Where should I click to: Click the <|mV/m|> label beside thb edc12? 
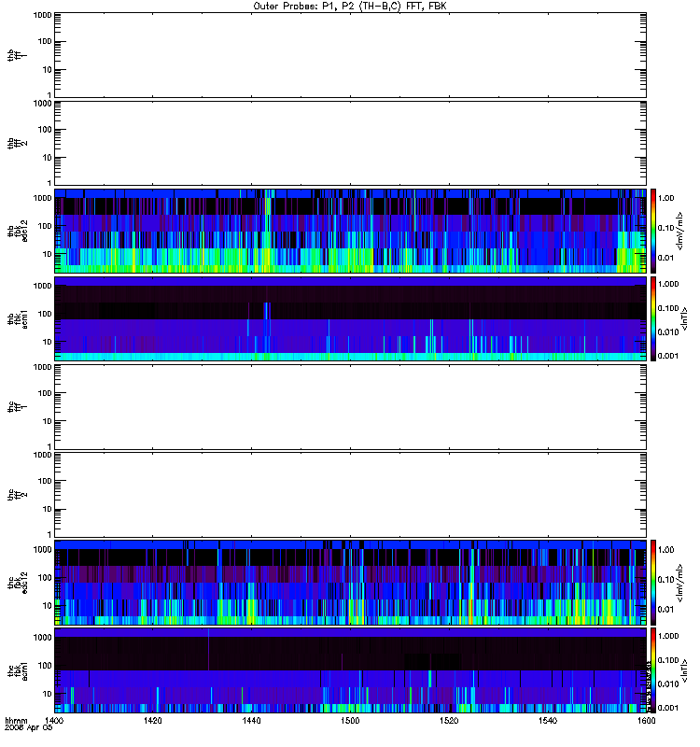tap(680, 231)
